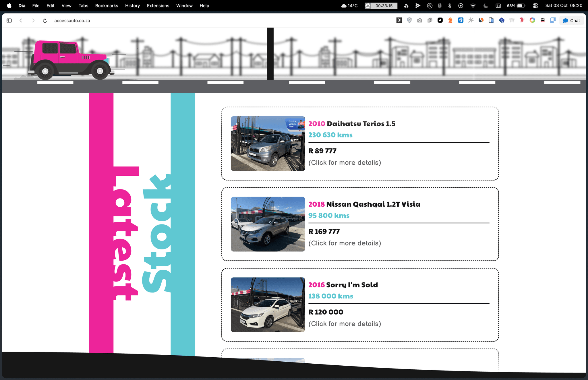Viewport: 588px width, 380px height.
Task: Click the address bar showing accessauto.co.za
Action: 72,21
